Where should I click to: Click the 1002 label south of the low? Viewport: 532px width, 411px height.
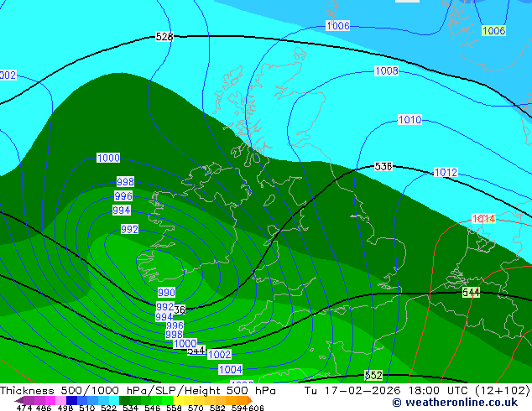point(220,354)
